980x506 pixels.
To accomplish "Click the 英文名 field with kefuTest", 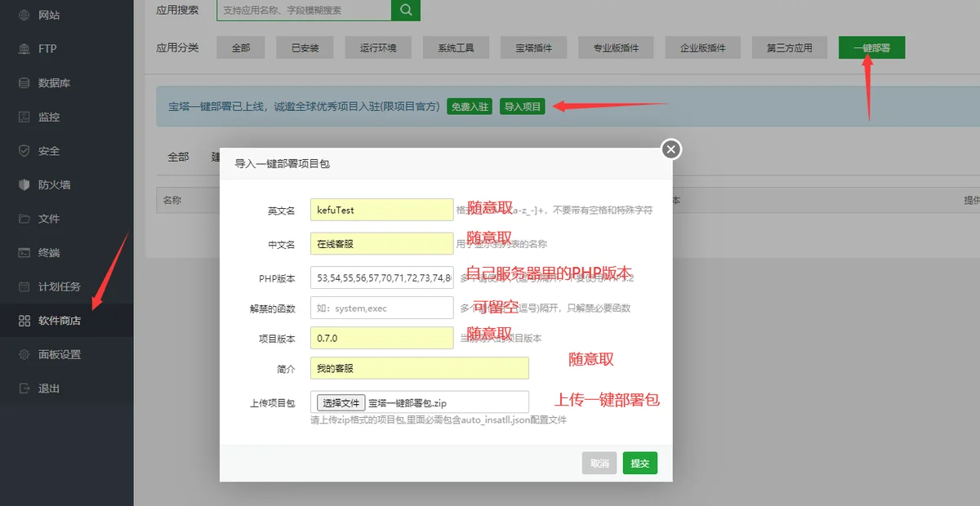I will (381, 210).
